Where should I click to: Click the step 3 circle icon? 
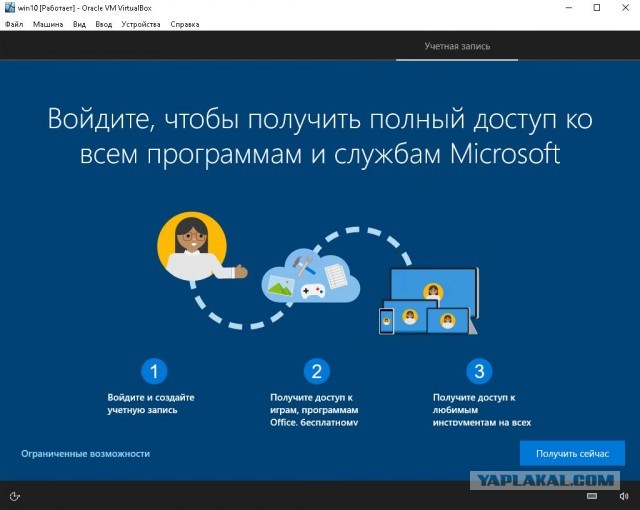click(479, 371)
